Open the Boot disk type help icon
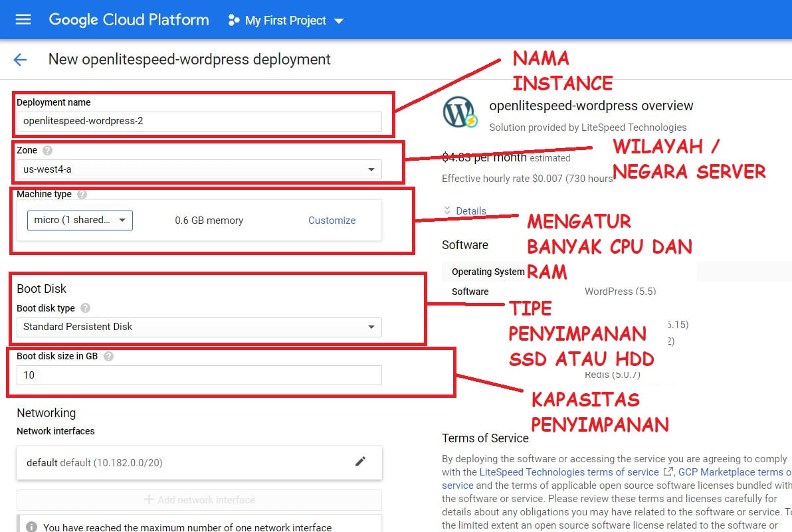The image size is (792, 532). (x=85, y=308)
